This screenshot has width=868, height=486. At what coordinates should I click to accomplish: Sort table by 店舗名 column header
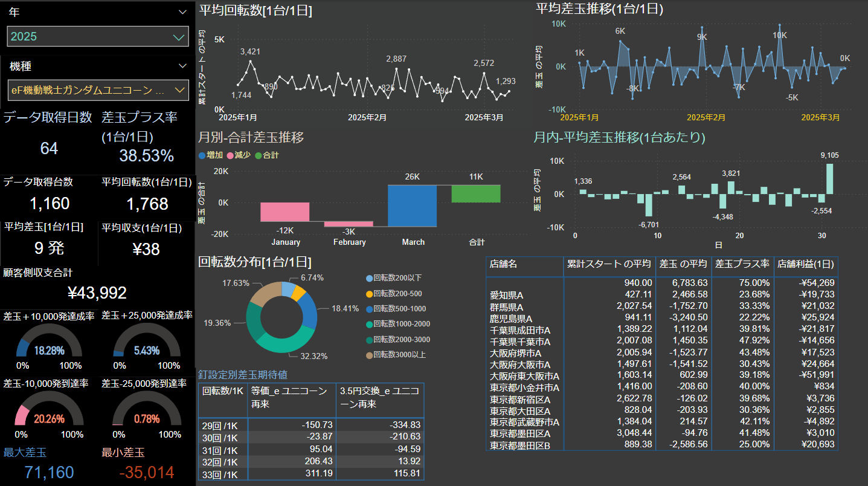(524, 265)
